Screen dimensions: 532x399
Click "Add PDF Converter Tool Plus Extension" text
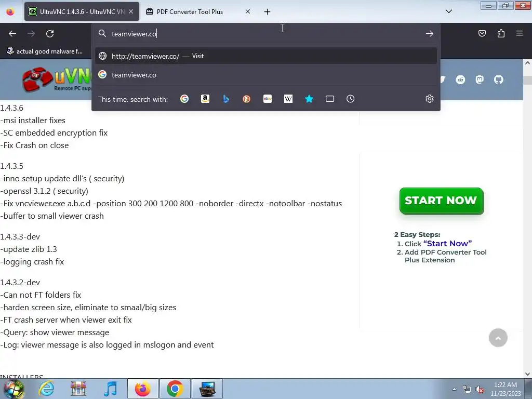click(x=445, y=256)
